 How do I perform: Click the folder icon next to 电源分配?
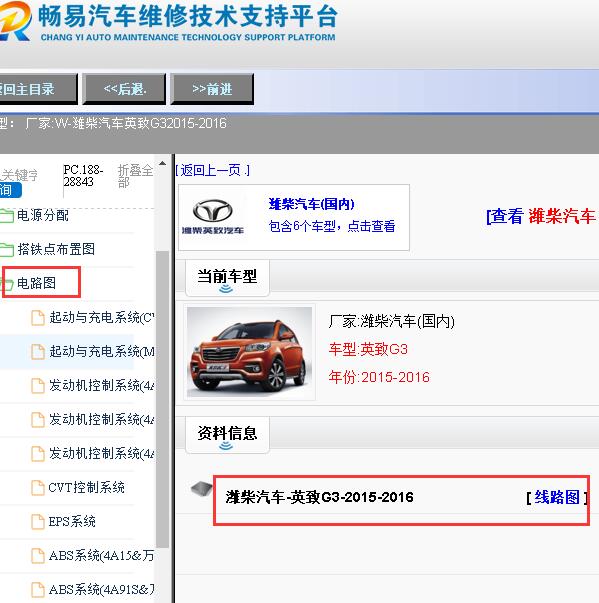[x=7, y=216]
